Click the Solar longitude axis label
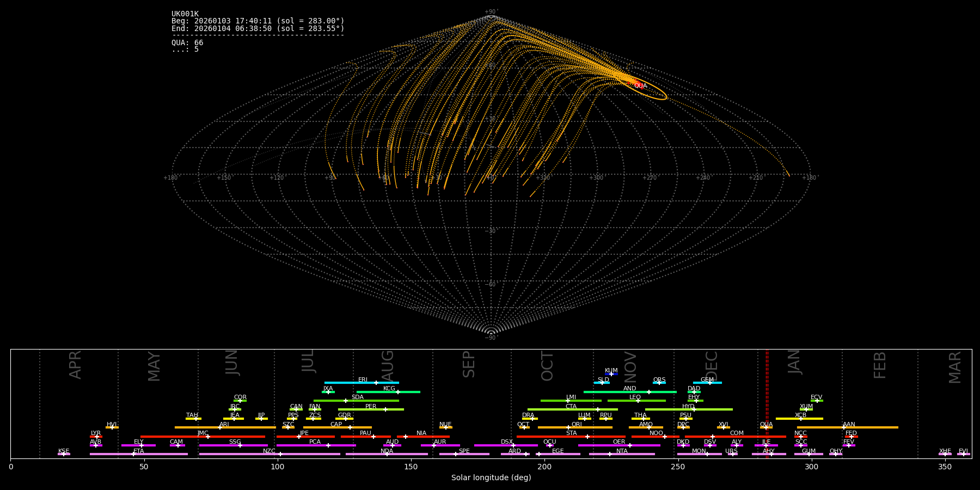 pyautogui.click(x=491, y=477)
